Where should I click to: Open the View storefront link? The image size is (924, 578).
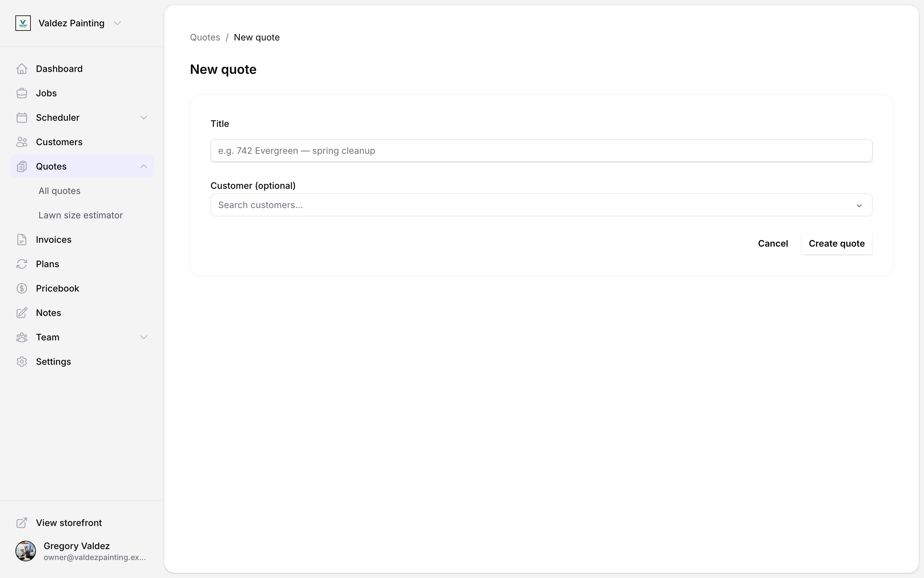[82, 523]
